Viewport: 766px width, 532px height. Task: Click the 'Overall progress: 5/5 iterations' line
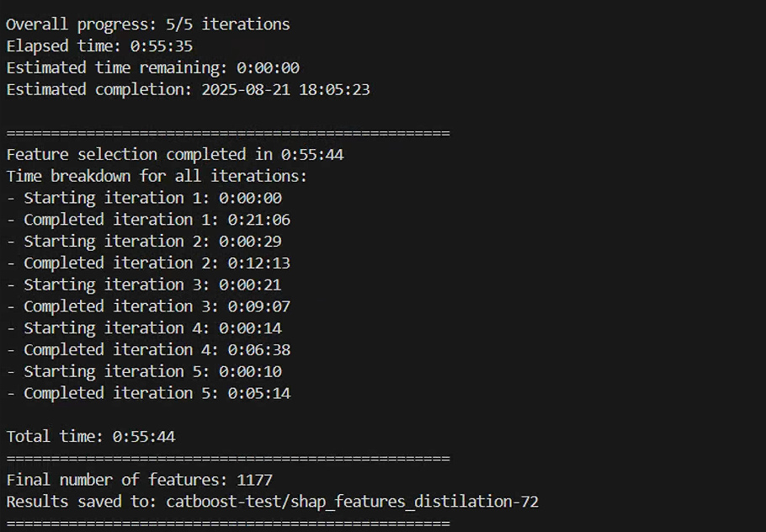(148, 24)
